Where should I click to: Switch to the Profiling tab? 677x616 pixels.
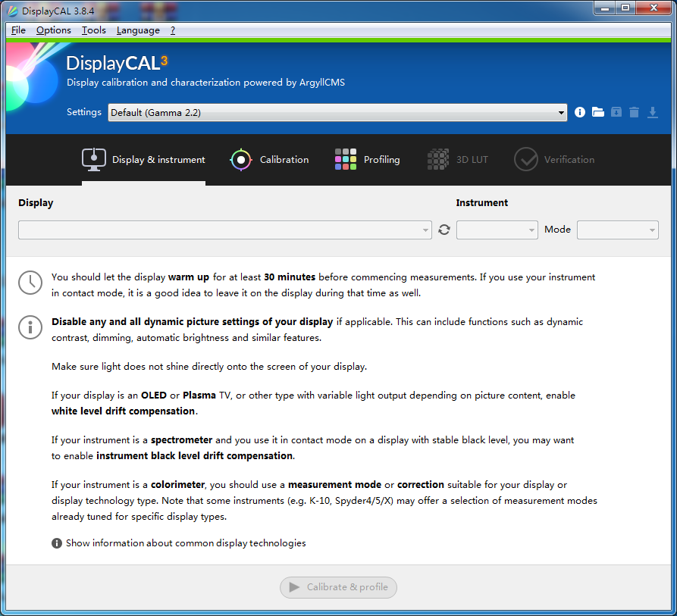(367, 160)
